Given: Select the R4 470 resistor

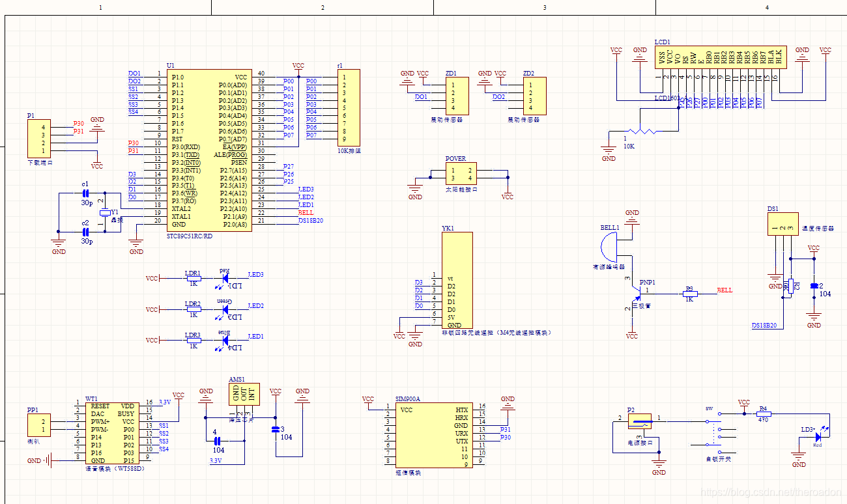Looking at the screenshot, I should [x=763, y=413].
